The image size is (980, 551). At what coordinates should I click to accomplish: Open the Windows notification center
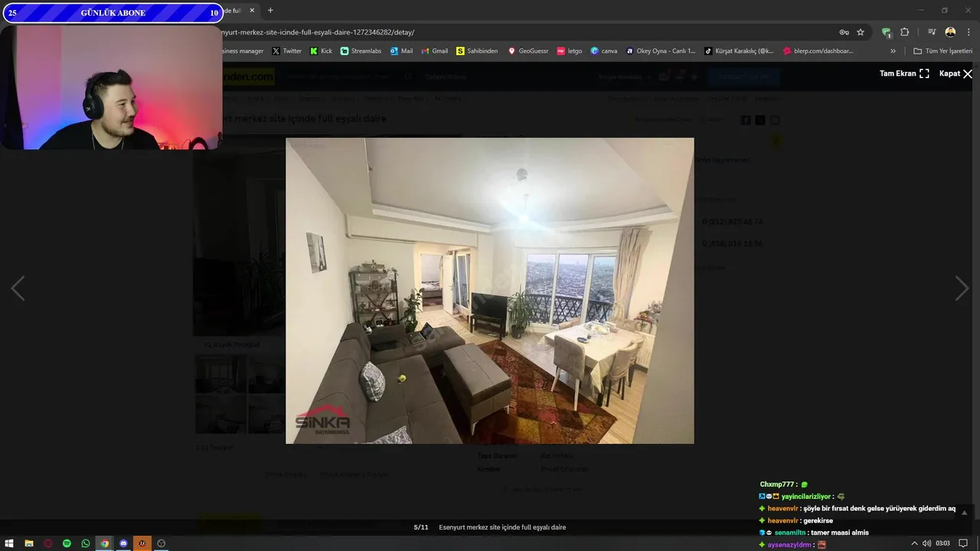pos(963,543)
